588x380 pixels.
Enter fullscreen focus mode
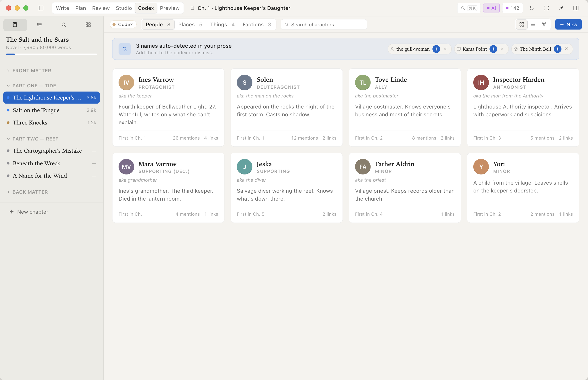point(546,8)
